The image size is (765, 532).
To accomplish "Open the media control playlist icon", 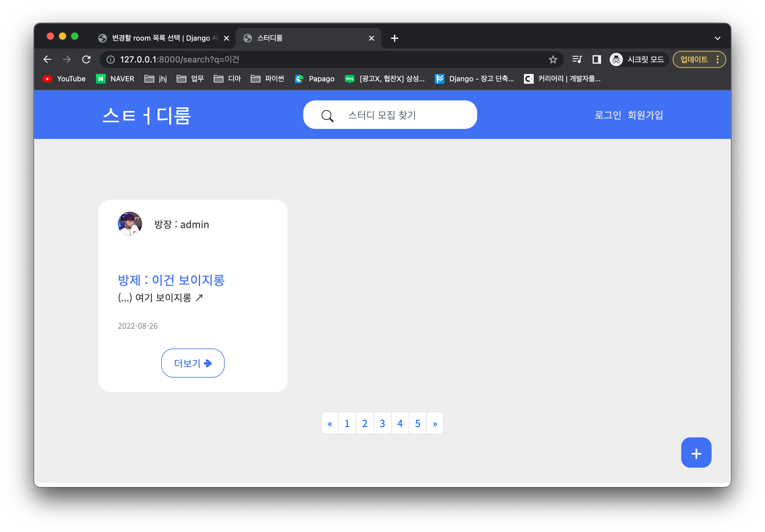I will (x=577, y=59).
